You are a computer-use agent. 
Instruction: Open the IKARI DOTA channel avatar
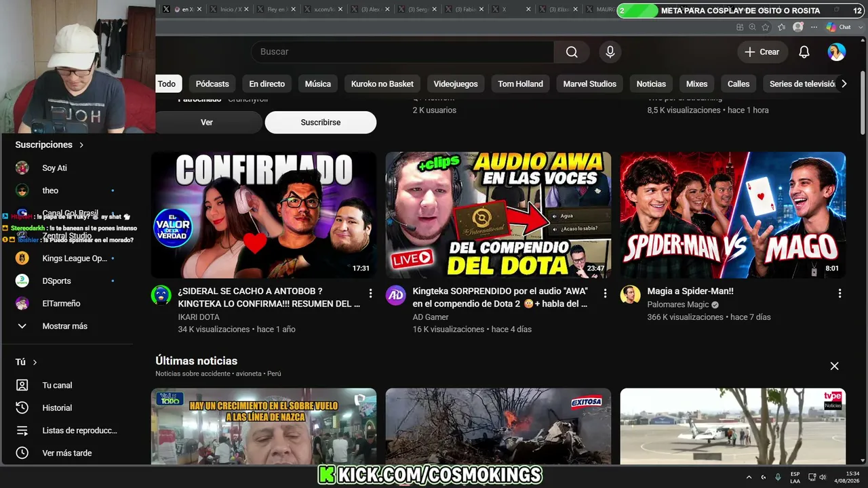(161, 295)
